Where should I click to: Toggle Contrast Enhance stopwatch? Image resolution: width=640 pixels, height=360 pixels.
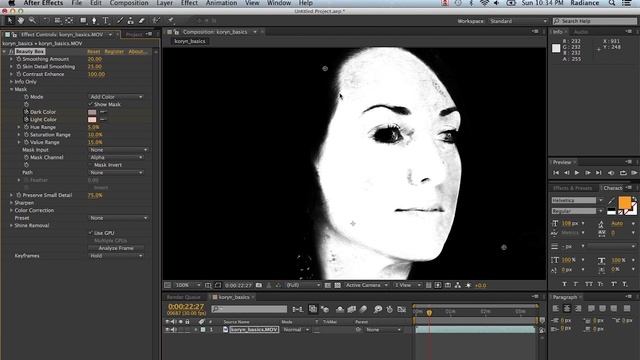18,74
